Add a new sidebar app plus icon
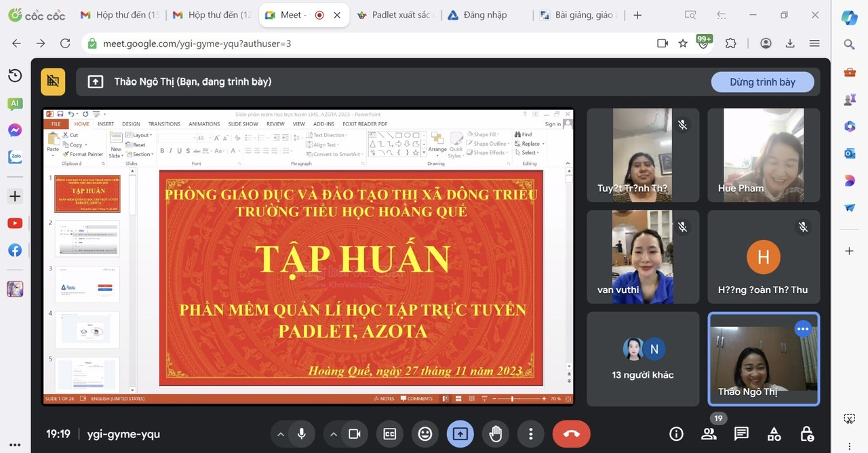 [15, 196]
